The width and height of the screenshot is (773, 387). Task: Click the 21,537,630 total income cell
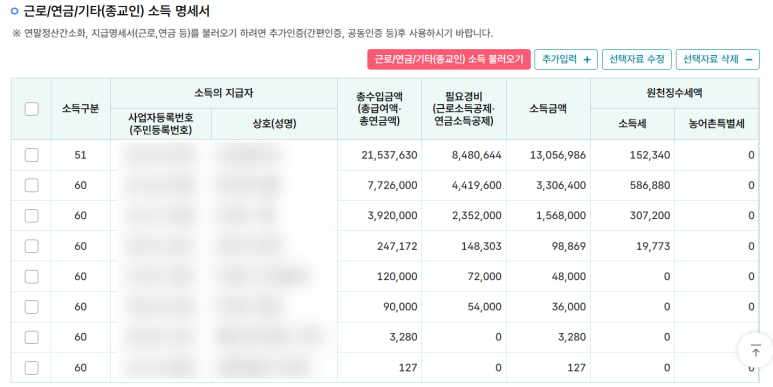380,155
